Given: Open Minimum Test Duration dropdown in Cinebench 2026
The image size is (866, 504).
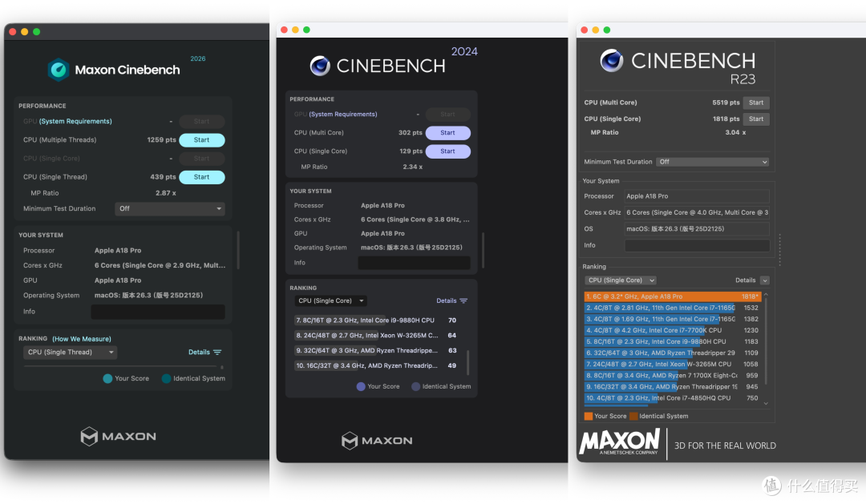Looking at the screenshot, I should pos(170,208).
